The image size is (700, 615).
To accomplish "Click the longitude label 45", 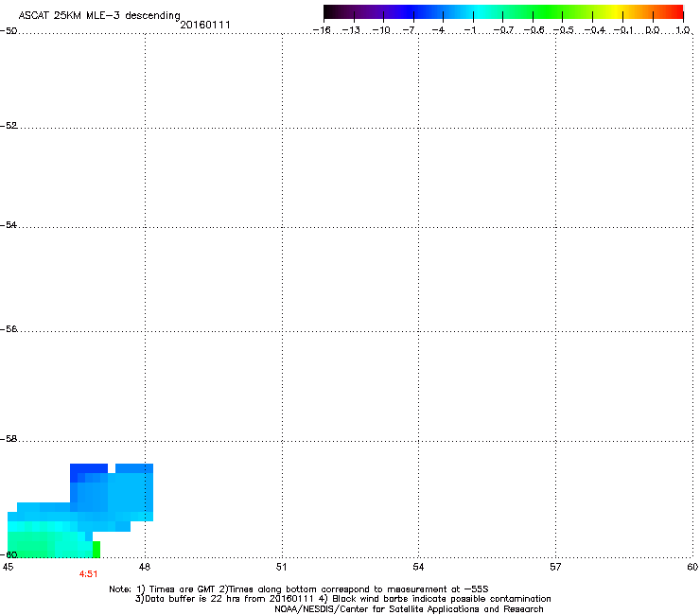I will point(8,567).
